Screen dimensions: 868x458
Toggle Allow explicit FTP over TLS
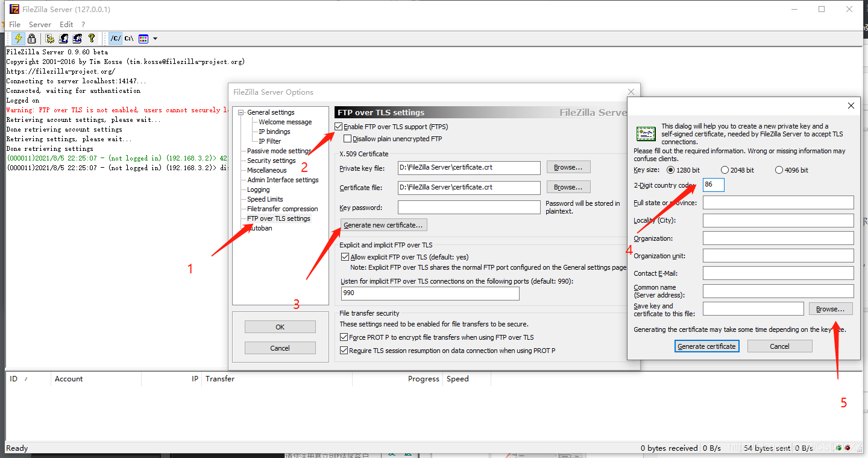(345, 257)
